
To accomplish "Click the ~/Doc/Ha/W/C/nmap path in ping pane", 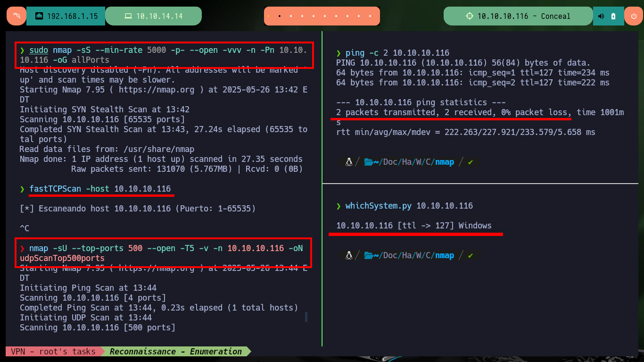I will coord(414,162).
